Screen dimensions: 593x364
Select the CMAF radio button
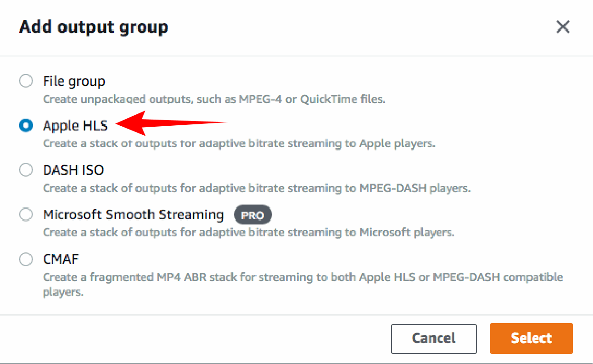[x=26, y=259]
